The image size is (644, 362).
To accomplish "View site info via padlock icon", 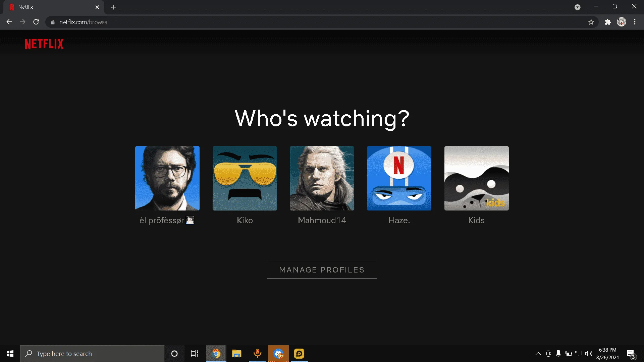I will (x=53, y=22).
